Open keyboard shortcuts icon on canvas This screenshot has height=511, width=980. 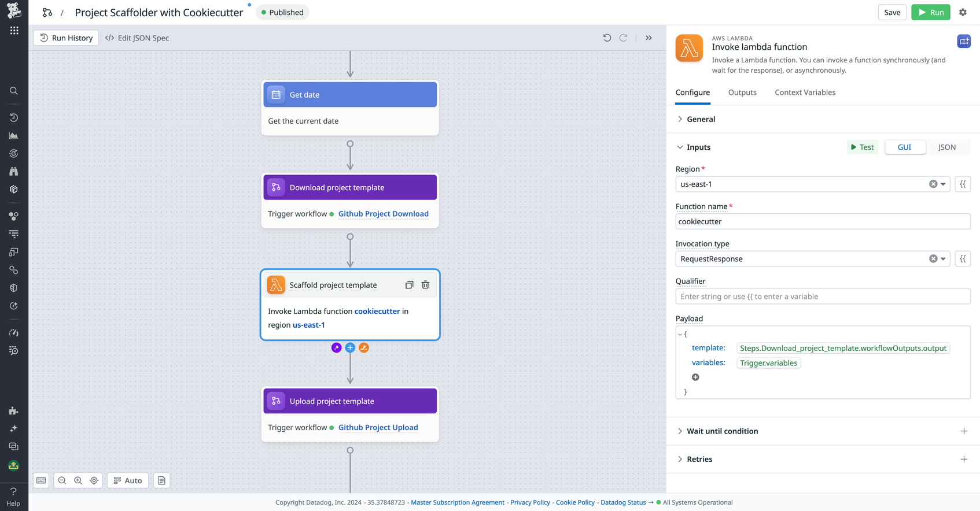(41, 480)
